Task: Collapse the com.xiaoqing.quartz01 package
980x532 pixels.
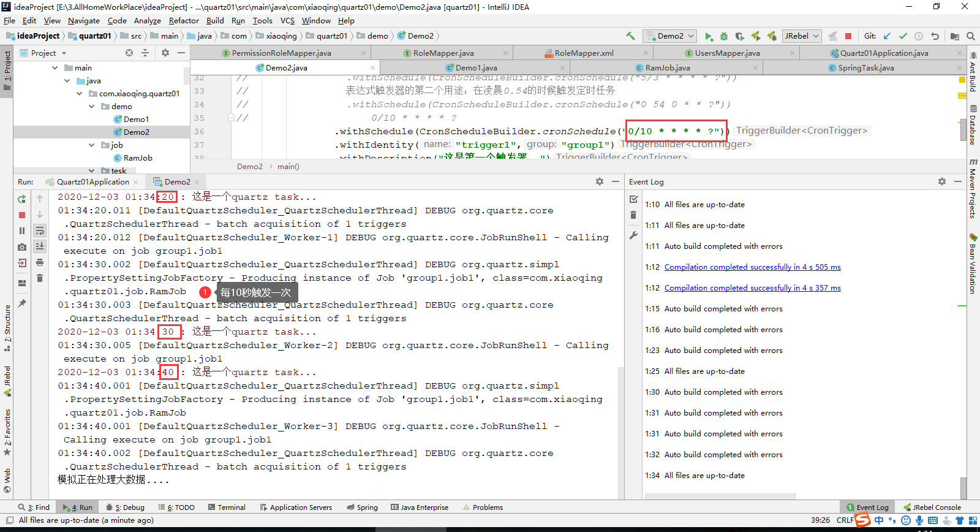Action: pyautogui.click(x=79, y=93)
